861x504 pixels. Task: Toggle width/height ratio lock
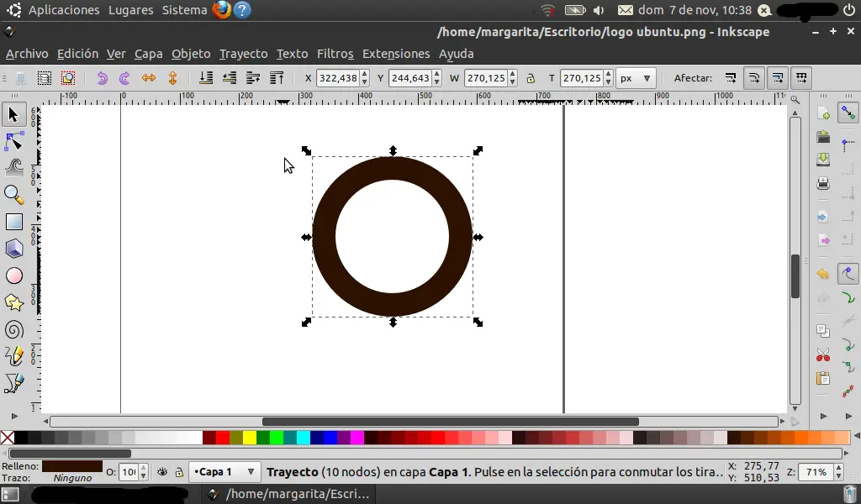(x=531, y=78)
